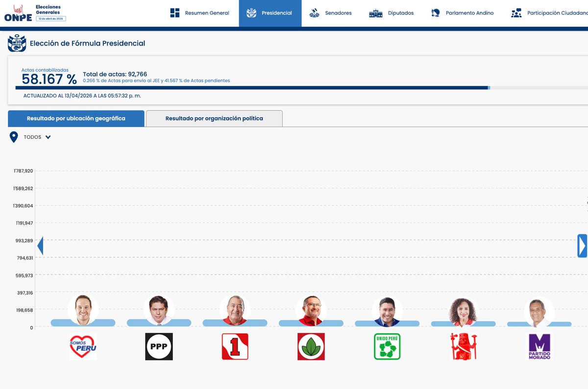Screen dimensions: 588x389
Task: Switch to Resultado por organización política tab
Action: 214,118
